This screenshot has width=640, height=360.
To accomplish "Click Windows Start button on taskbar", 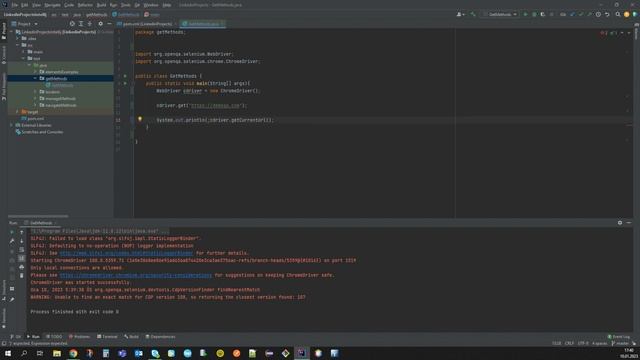I will [x=8, y=353].
